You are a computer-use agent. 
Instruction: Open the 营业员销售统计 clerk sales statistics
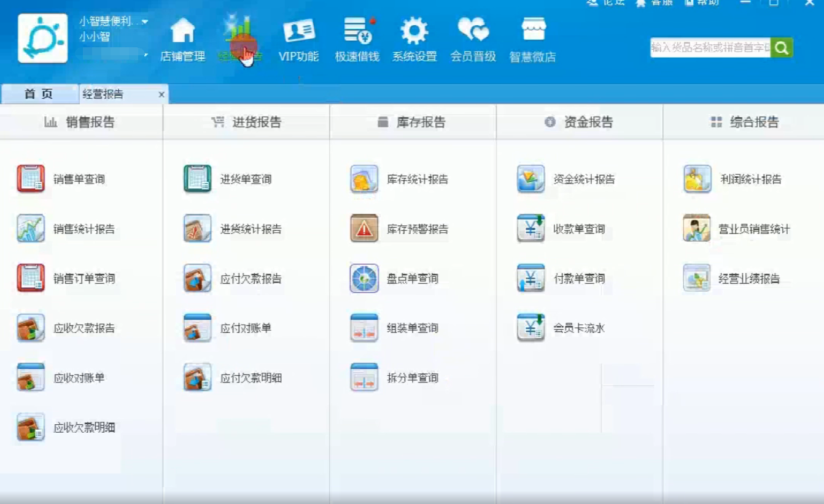point(744,228)
